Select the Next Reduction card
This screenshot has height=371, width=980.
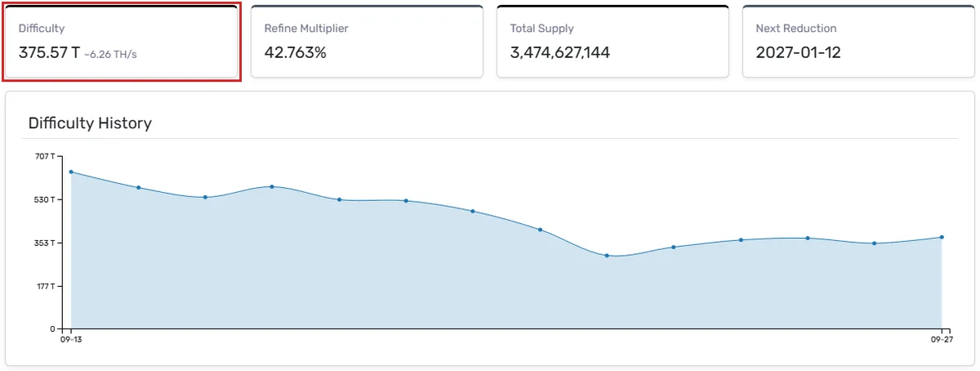tap(858, 42)
